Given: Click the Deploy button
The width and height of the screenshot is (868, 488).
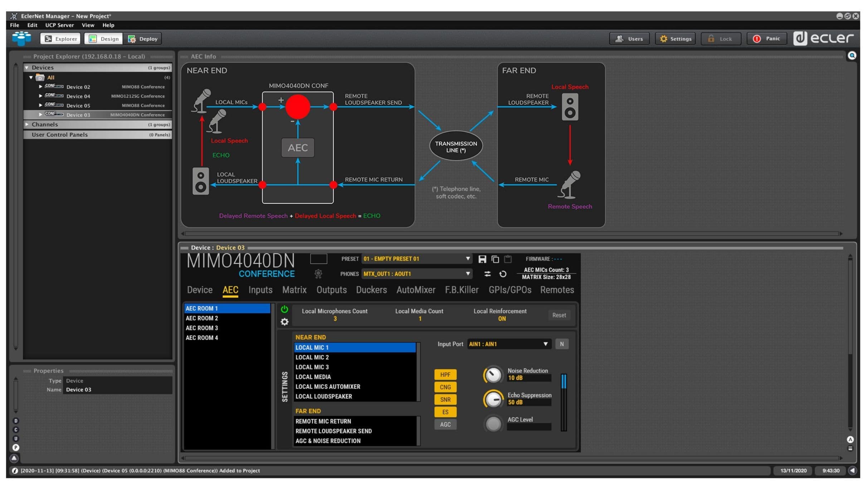Looking at the screenshot, I should pos(143,39).
